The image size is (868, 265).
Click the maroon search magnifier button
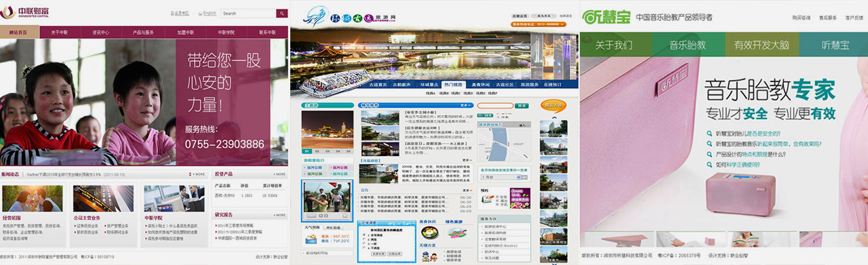pyautogui.click(x=281, y=14)
